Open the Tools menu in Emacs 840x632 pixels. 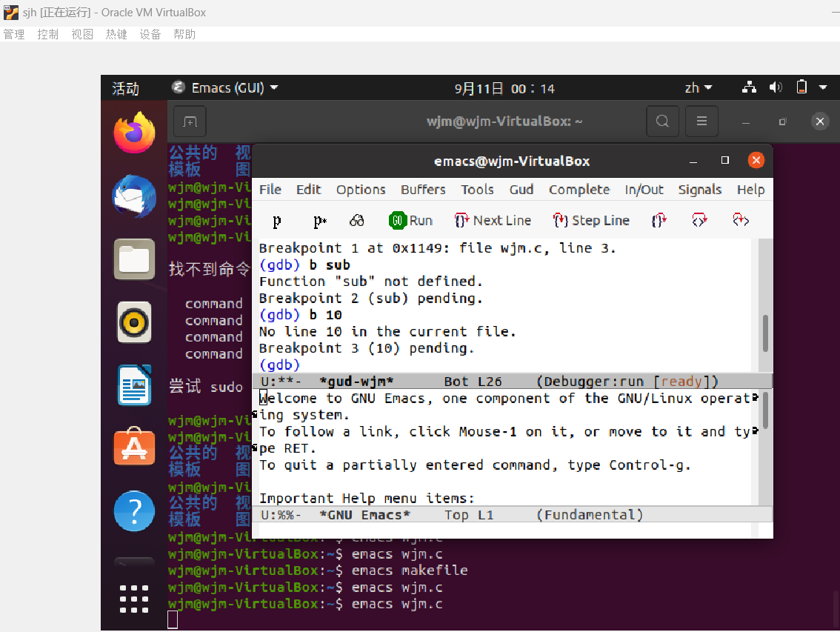[477, 190]
